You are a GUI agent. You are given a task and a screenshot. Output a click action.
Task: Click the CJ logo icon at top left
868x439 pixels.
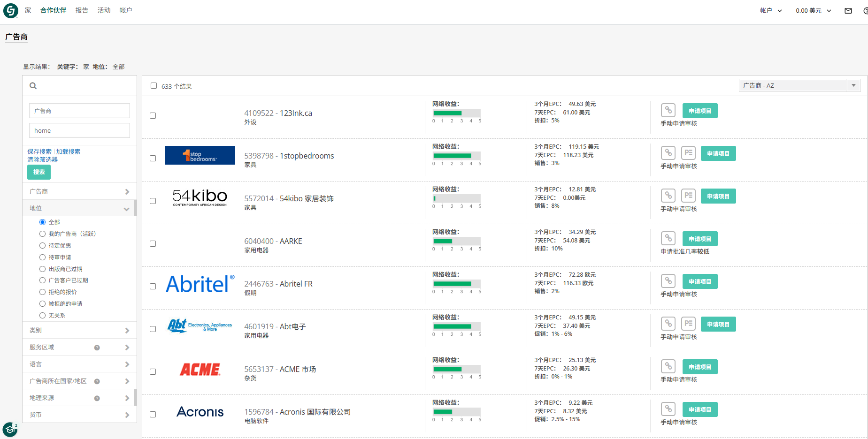pos(10,10)
